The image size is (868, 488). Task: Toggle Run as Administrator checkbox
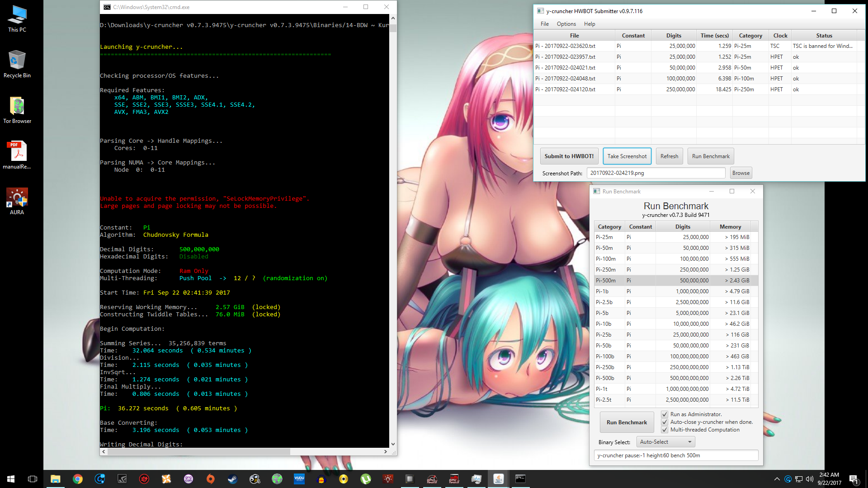665,414
